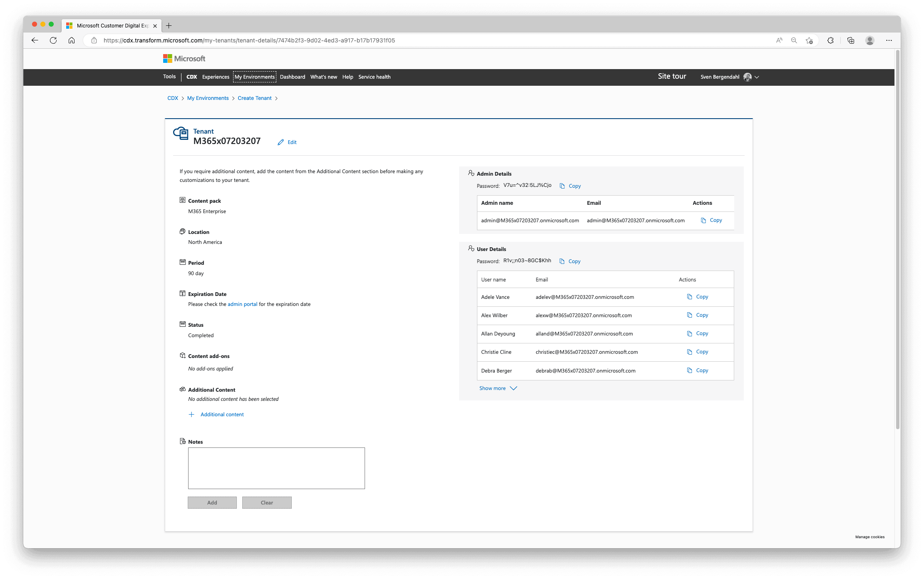Open Service health menu item
This screenshot has height=579, width=924.
(374, 77)
